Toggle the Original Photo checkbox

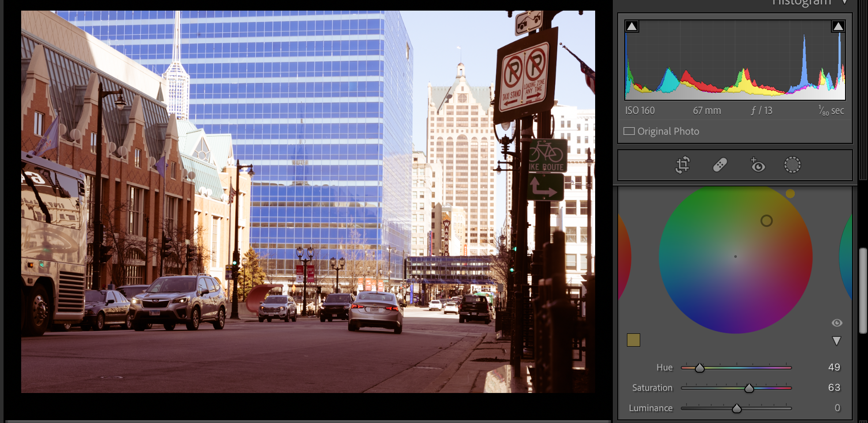point(629,131)
